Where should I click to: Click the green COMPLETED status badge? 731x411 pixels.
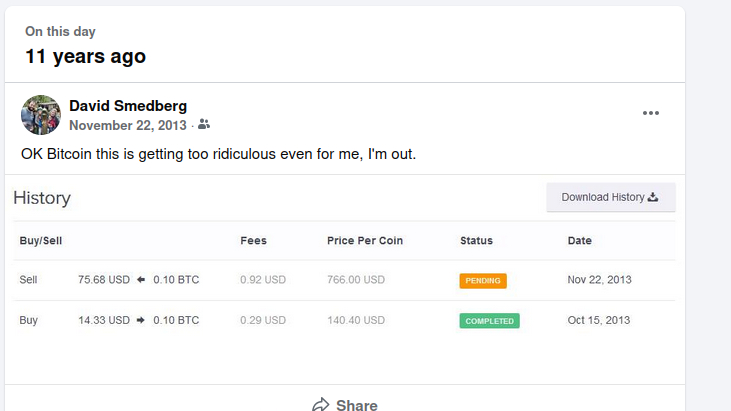[489, 321]
